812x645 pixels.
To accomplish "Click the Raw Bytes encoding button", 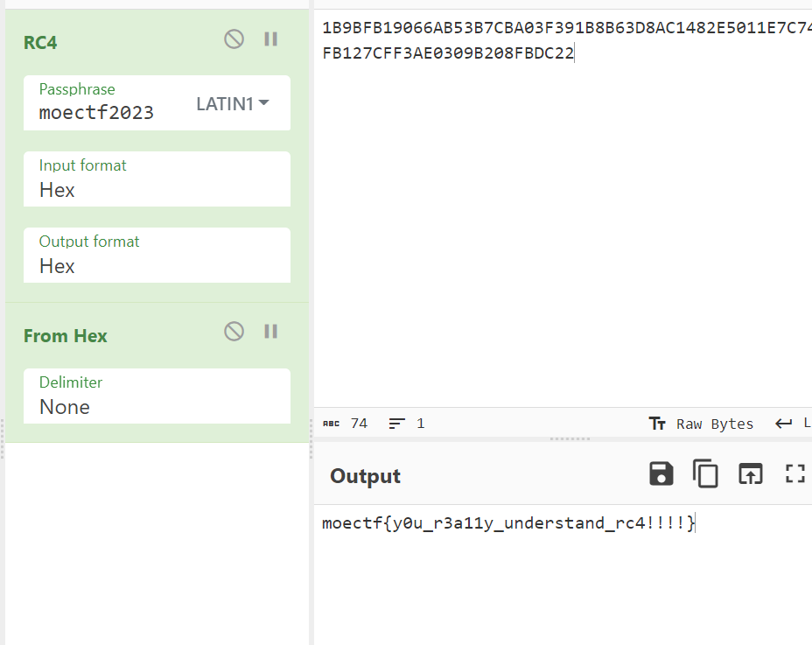I will tap(702, 424).
